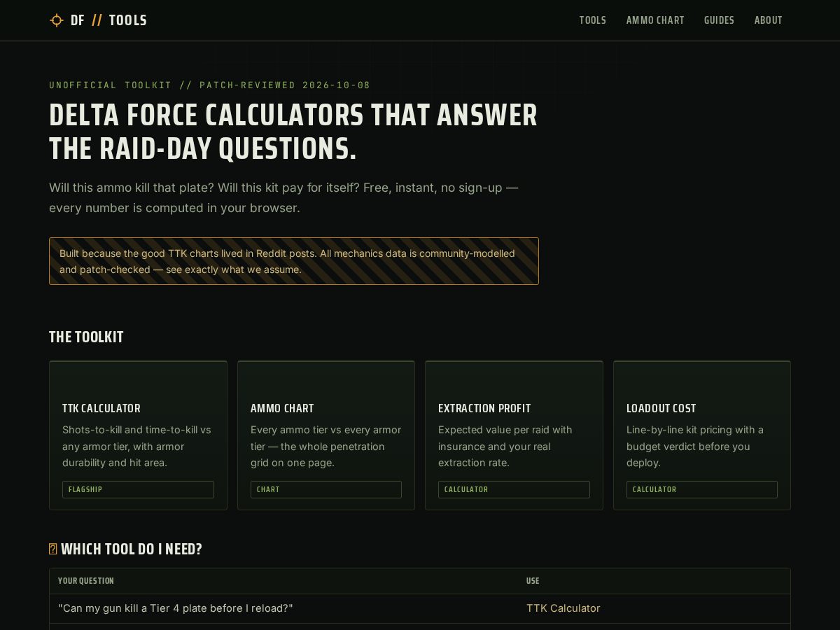Image resolution: width=840 pixels, height=630 pixels.
Task: Go to Ammo Chart in the top navigation
Action: pyautogui.click(x=655, y=20)
